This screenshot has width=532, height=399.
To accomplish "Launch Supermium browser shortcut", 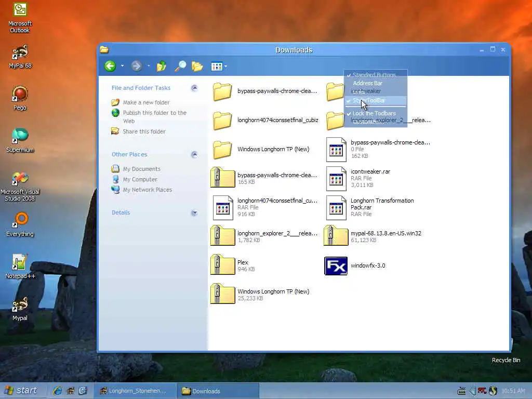I will click(x=20, y=140).
